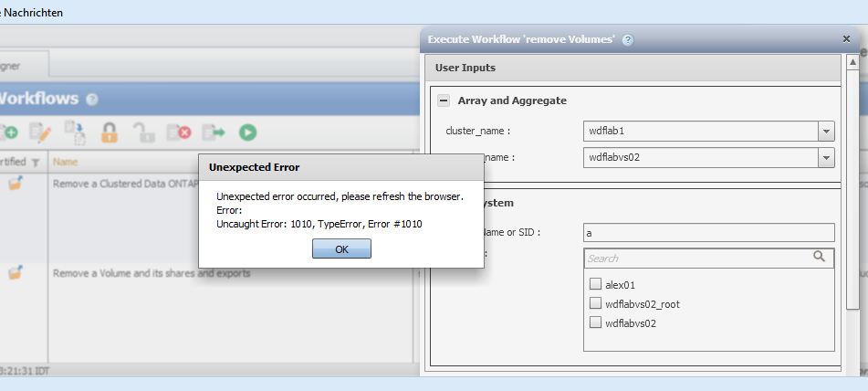Screen dimensions: 868x391
Task: Tick the wdflabvs02_root checkbox
Action: tap(595, 303)
